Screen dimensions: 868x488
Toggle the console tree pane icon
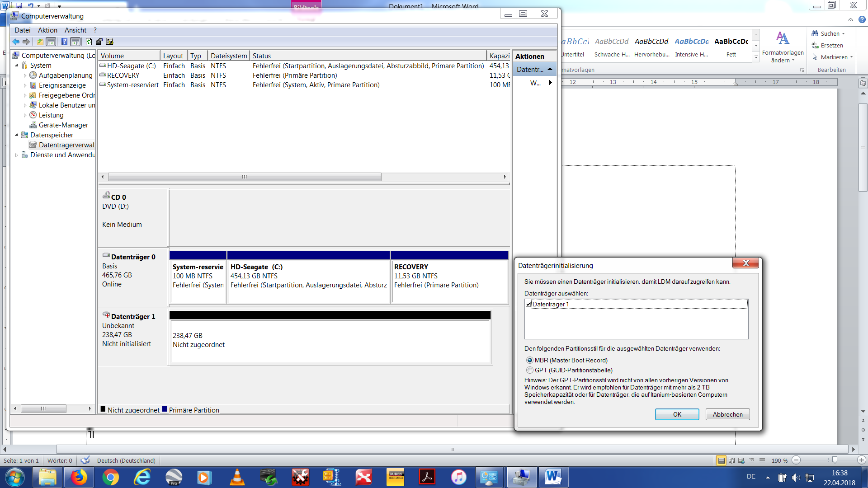pos(51,42)
